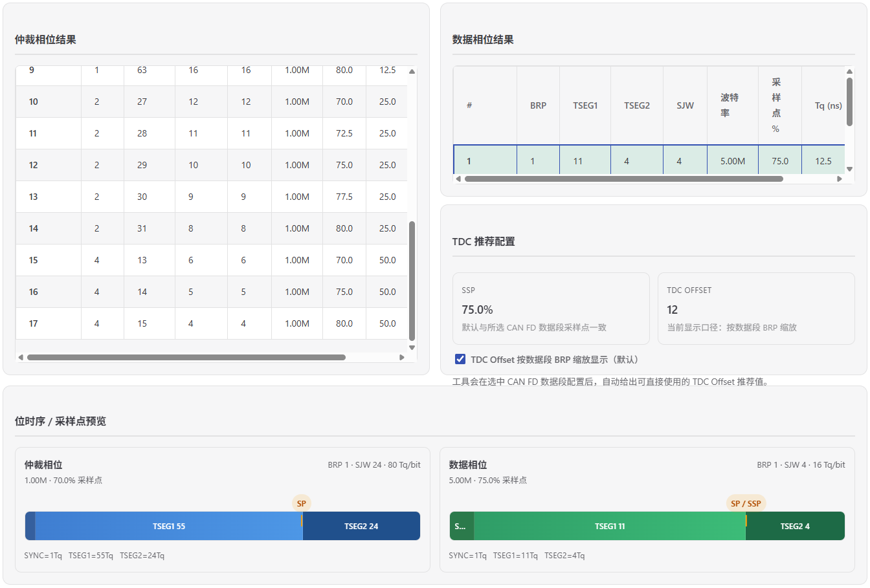Viewport: 870px width, 588px height.
Task: Click the TSEG2 4 data segment bar
Action: pos(795,526)
